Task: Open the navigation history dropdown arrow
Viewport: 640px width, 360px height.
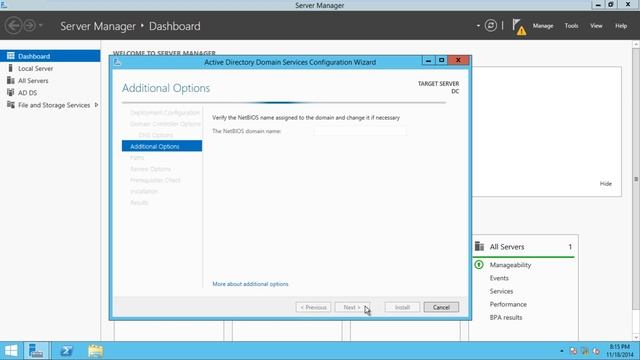Action: [x=41, y=25]
